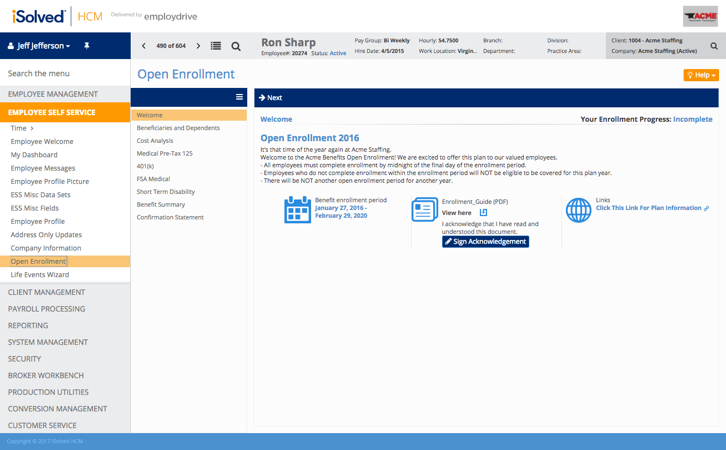Image resolution: width=726 pixels, height=450 pixels.
Task: Open the employee list icon
Action: click(216, 46)
